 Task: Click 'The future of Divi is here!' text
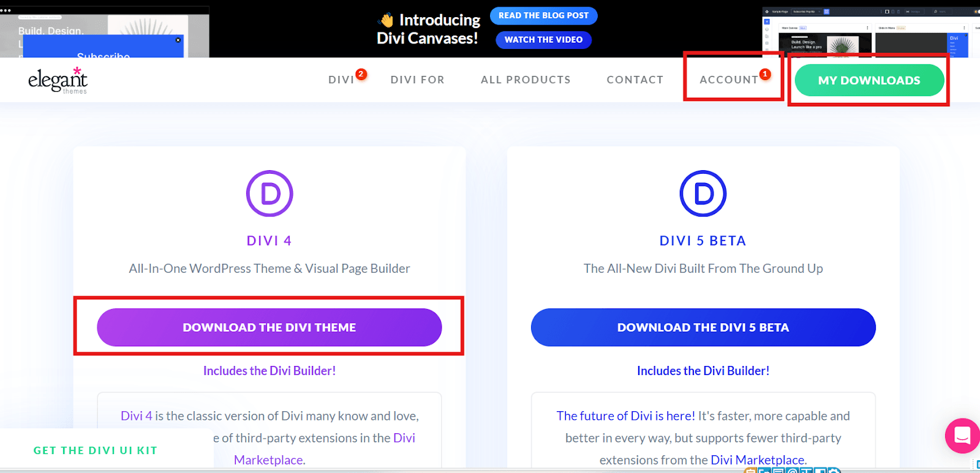[x=625, y=416]
